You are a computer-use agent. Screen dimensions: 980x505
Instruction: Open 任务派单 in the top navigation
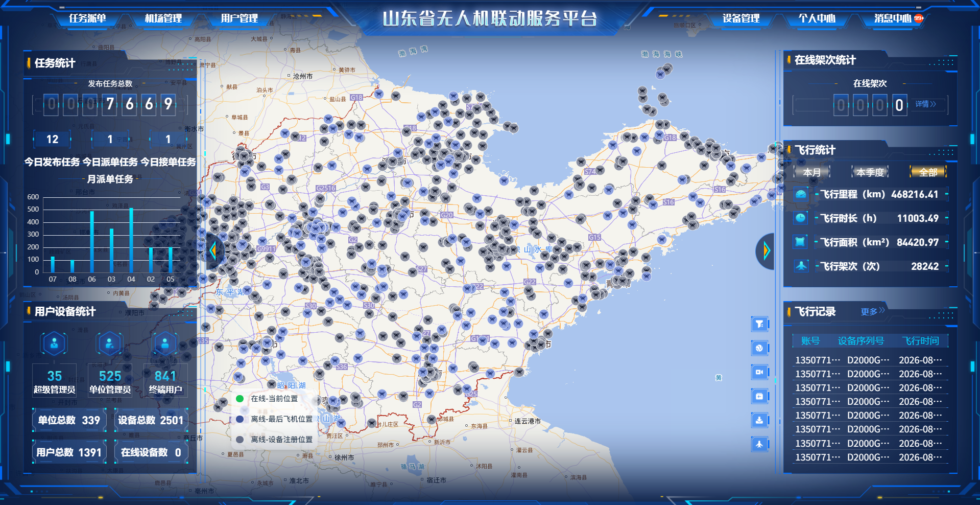tap(87, 18)
